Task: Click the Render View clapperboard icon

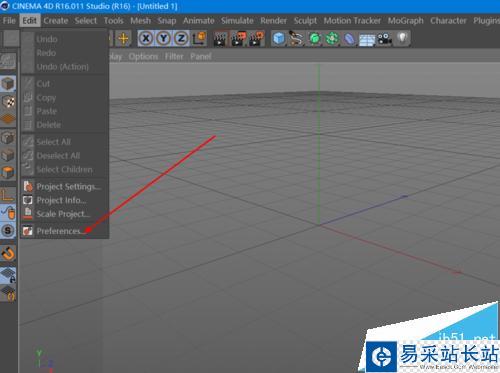Action: 220,39
